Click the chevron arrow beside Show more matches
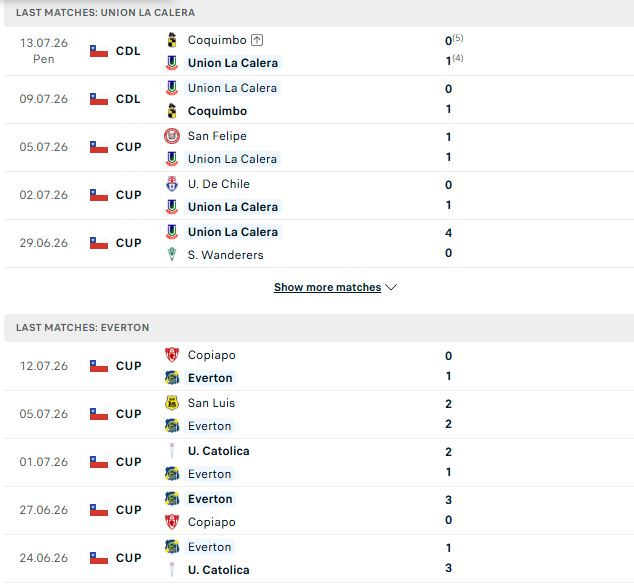The width and height of the screenshot is (634, 584). [391, 287]
